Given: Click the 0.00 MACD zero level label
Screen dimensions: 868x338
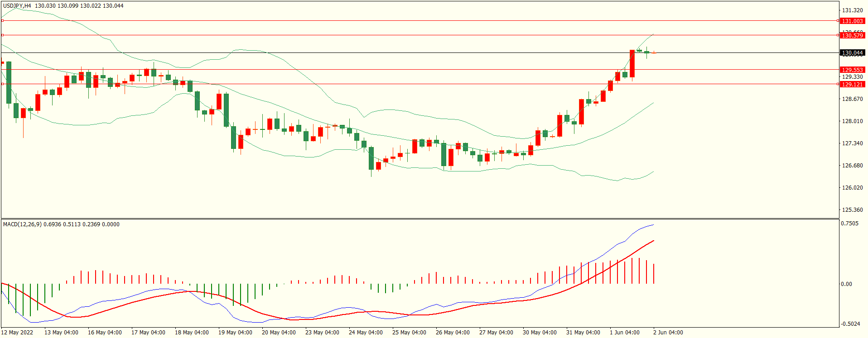Looking at the screenshot, I should 846,284.
